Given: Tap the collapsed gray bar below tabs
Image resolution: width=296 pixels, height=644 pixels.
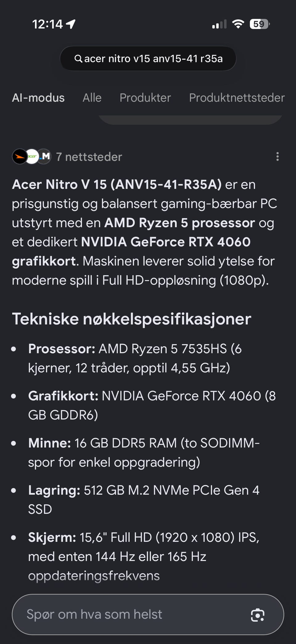Looking at the screenshot, I should [x=190, y=120].
